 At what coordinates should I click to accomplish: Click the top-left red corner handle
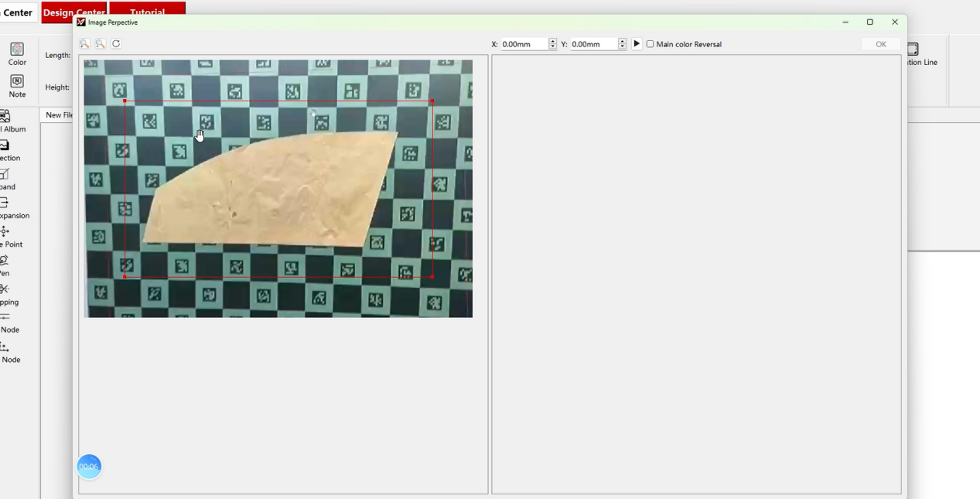(x=125, y=101)
